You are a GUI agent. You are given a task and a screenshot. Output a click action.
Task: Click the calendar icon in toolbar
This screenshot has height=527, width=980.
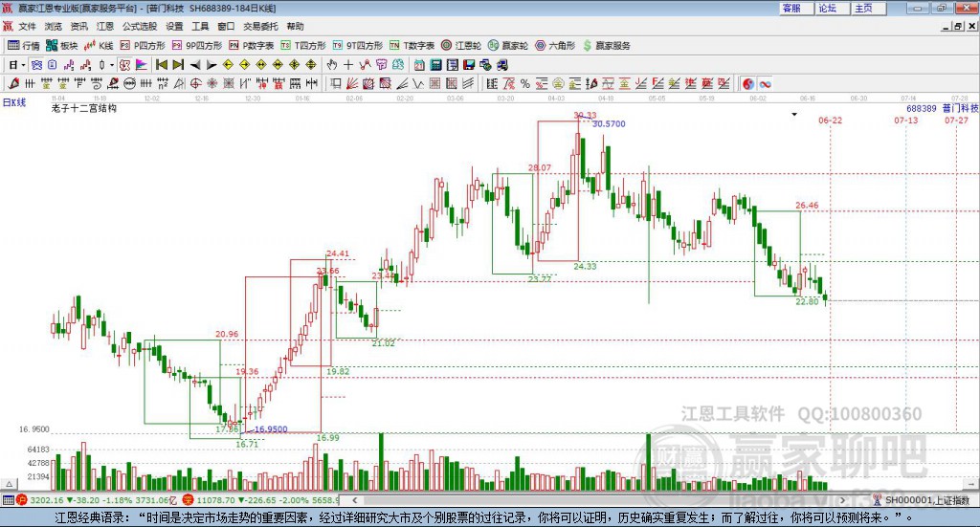click(419, 65)
